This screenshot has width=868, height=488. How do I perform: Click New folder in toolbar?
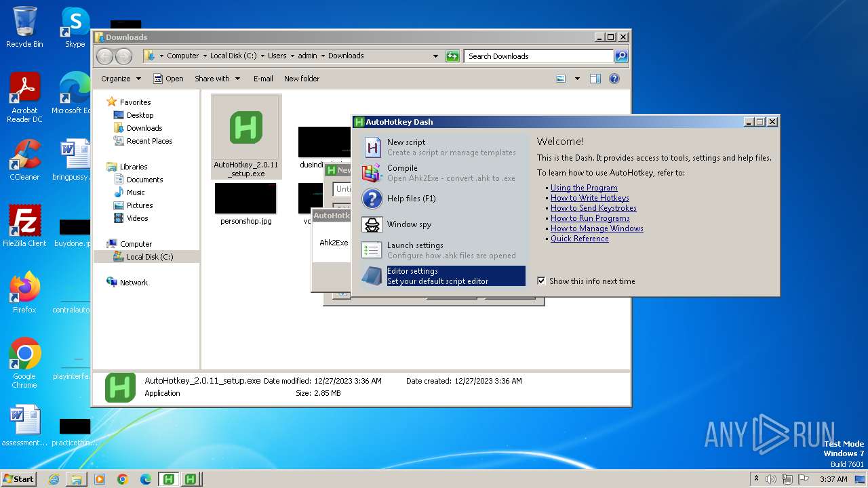tap(302, 79)
